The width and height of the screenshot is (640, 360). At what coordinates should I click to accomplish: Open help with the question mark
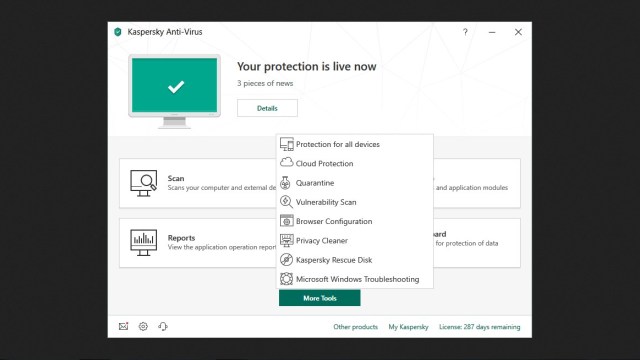[x=465, y=32]
